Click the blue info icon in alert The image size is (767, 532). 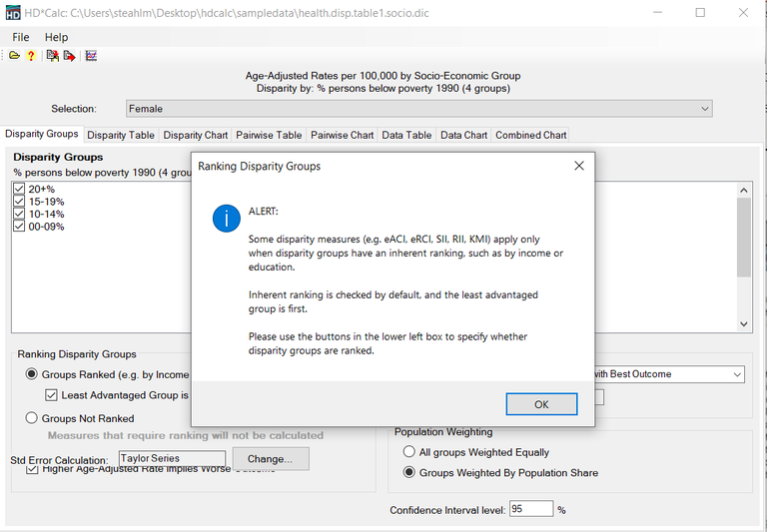(226, 219)
